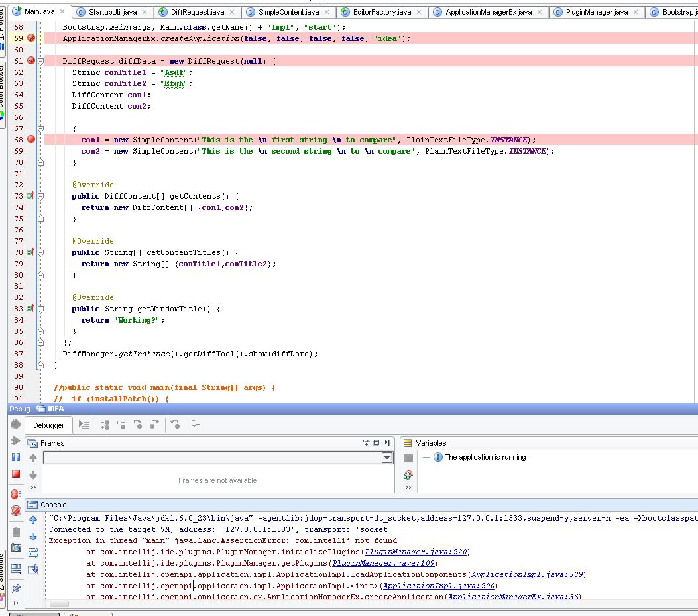Switch to DiffRequest.java tab
Screen dimensions: 698x616
coord(197,12)
